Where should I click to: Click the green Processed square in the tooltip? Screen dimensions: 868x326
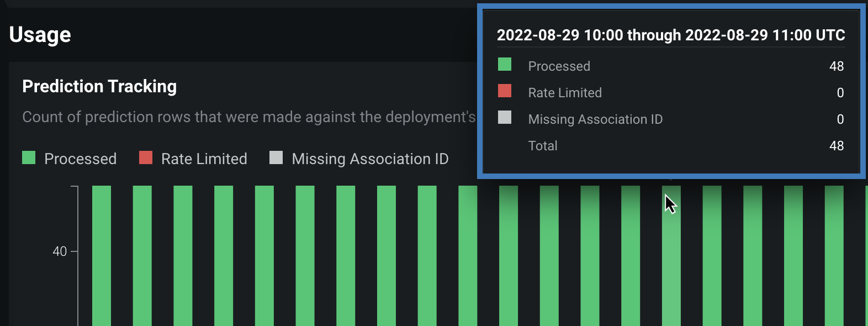pos(505,65)
